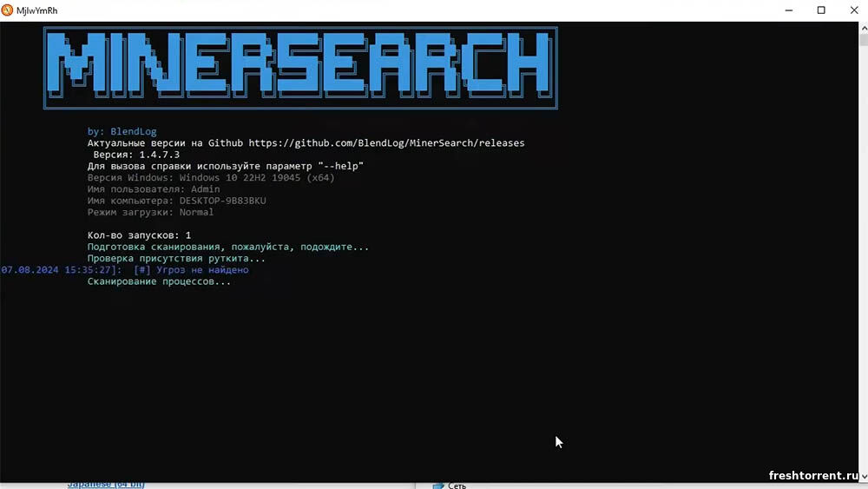Click the timestamp 07.08.2024 15:35:27
The height and width of the screenshot is (489, 868).
click(61, 270)
